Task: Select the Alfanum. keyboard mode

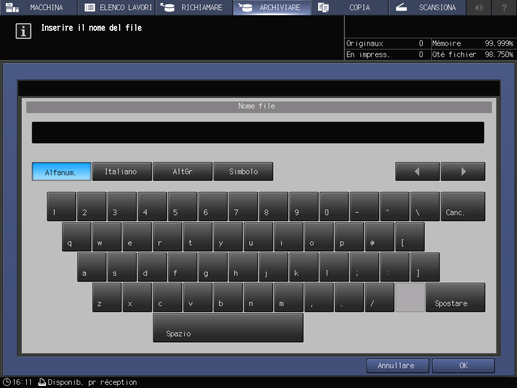Action: pos(61,172)
